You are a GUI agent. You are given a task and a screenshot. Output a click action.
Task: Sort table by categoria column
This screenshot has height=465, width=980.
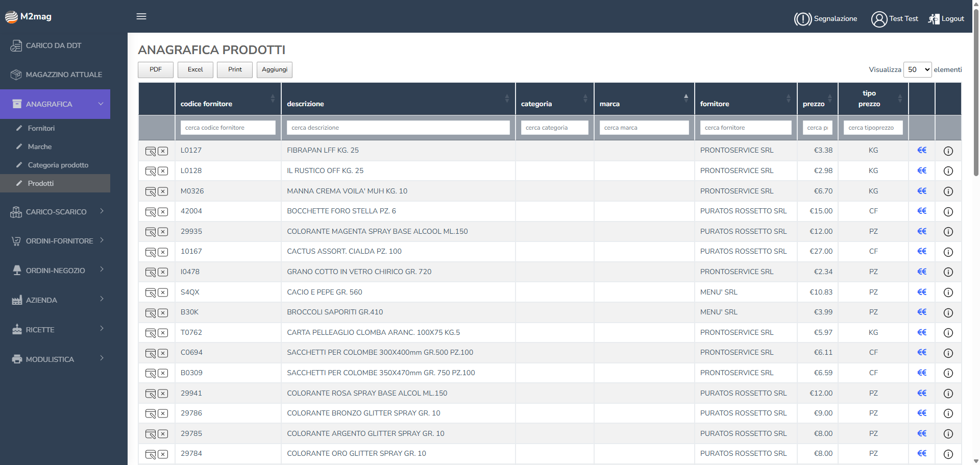coord(555,99)
